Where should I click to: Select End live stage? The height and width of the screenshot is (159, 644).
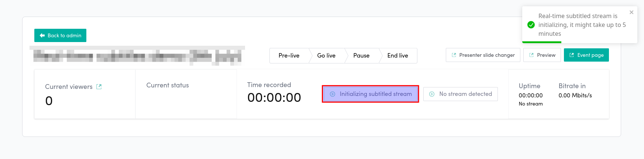(x=397, y=56)
